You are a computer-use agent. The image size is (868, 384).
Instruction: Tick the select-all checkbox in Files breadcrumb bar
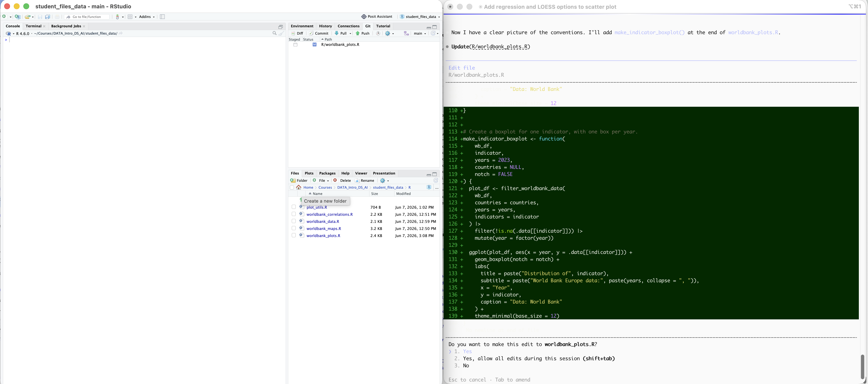(x=292, y=187)
